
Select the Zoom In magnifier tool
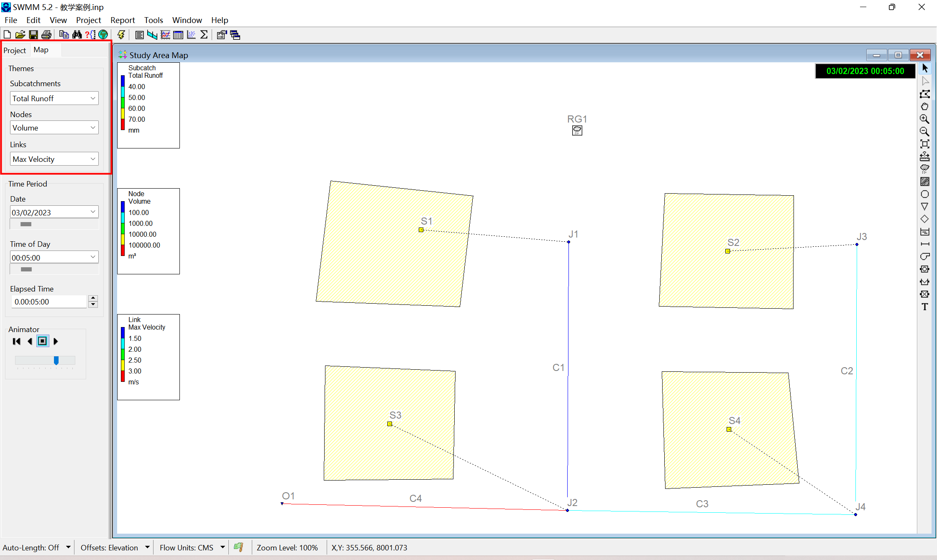tap(925, 119)
